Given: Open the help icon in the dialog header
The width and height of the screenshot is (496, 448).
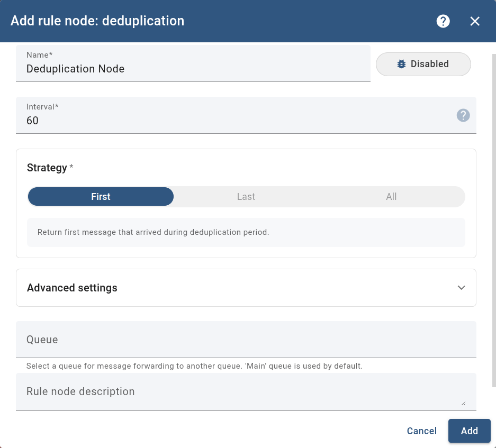Looking at the screenshot, I should (x=443, y=21).
